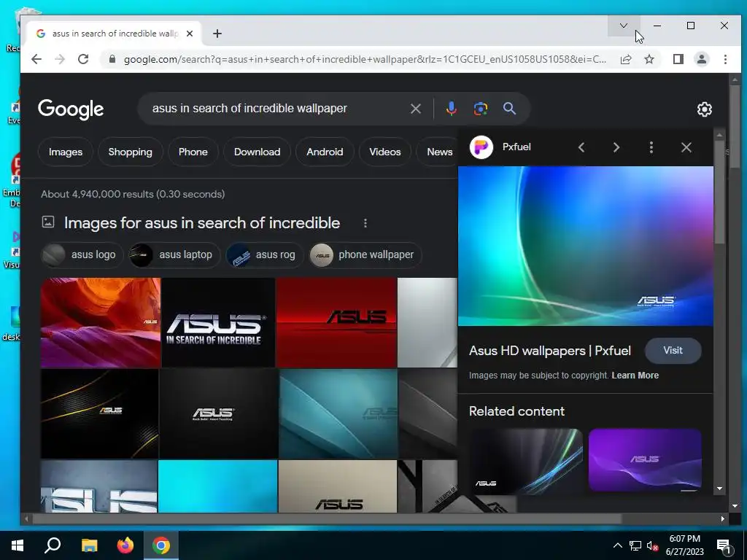747x560 pixels.
Task: Launch Firefox from the taskbar
Action: [x=125, y=545]
